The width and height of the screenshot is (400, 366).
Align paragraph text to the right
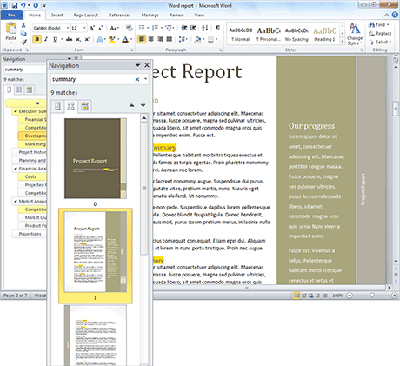(x=160, y=39)
